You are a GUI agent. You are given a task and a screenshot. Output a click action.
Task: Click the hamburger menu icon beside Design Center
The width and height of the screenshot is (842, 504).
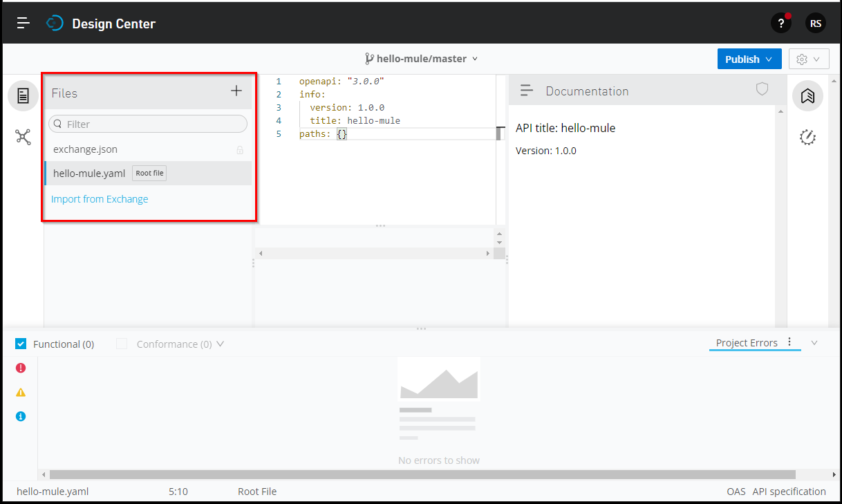(x=23, y=22)
